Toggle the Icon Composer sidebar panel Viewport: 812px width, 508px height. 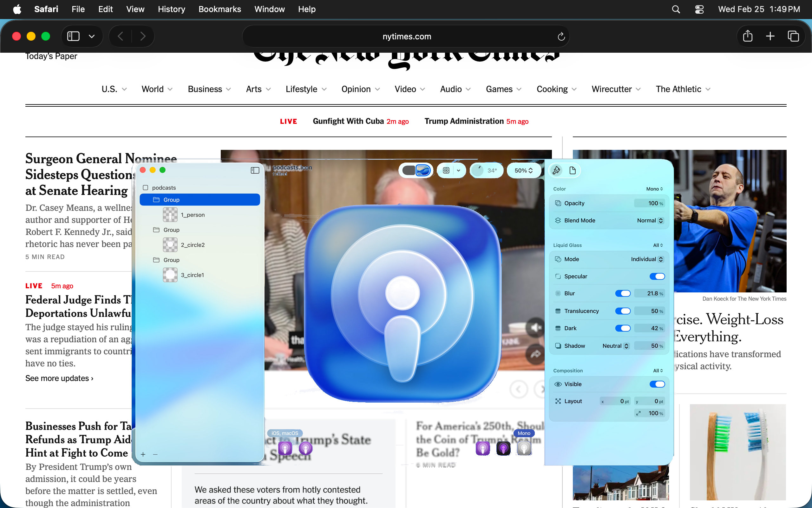click(255, 170)
